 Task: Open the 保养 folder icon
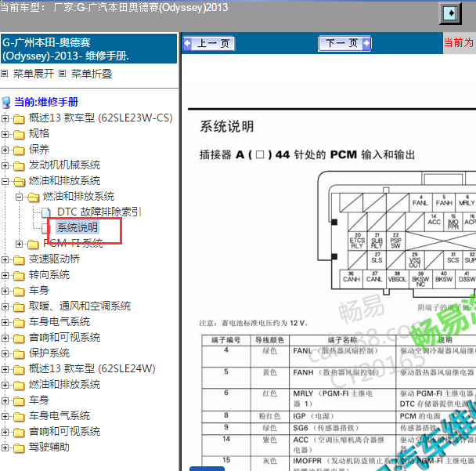point(19,150)
